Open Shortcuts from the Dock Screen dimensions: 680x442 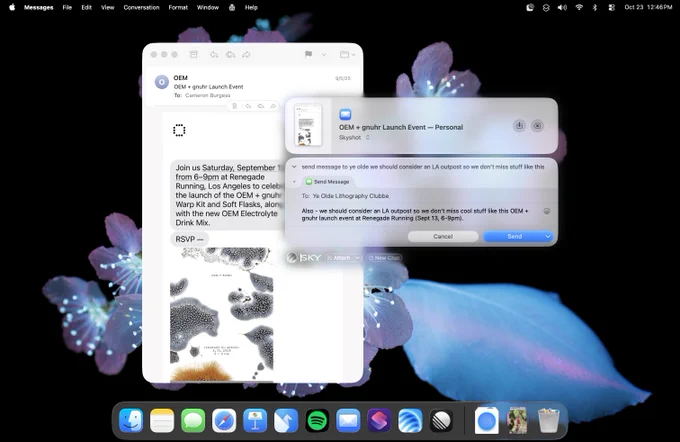tap(379, 420)
